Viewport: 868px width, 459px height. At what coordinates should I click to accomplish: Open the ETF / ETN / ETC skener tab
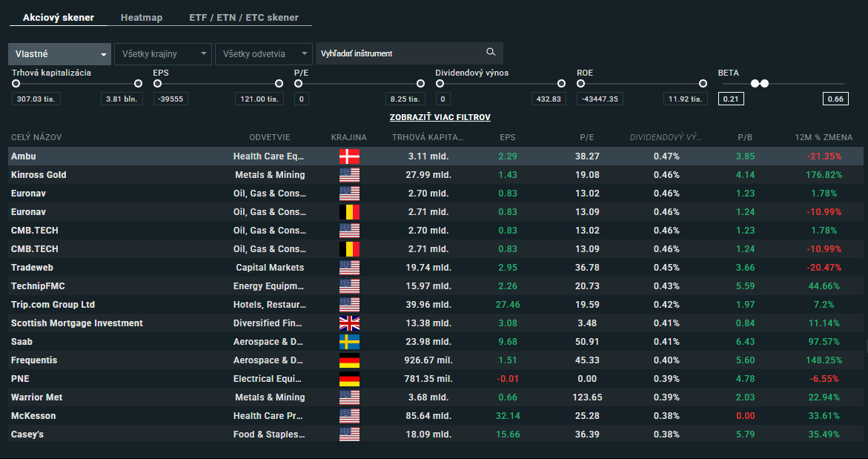(243, 17)
